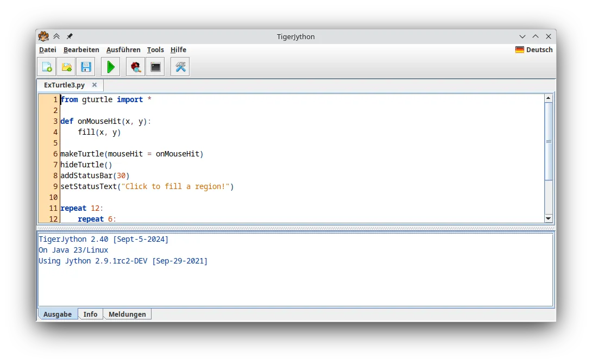The width and height of the screenshot is (592, 364).
Task: Click 'repeat 6:' code line
Action: tap(97, 219)
